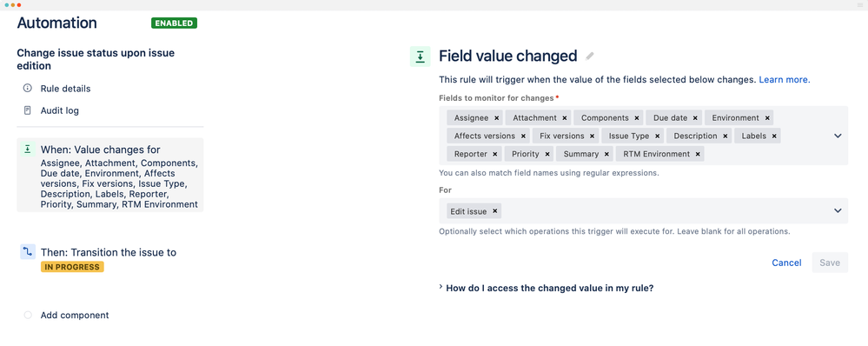Open the Learn more link
868x346 pixels.
tap(785, 80)
